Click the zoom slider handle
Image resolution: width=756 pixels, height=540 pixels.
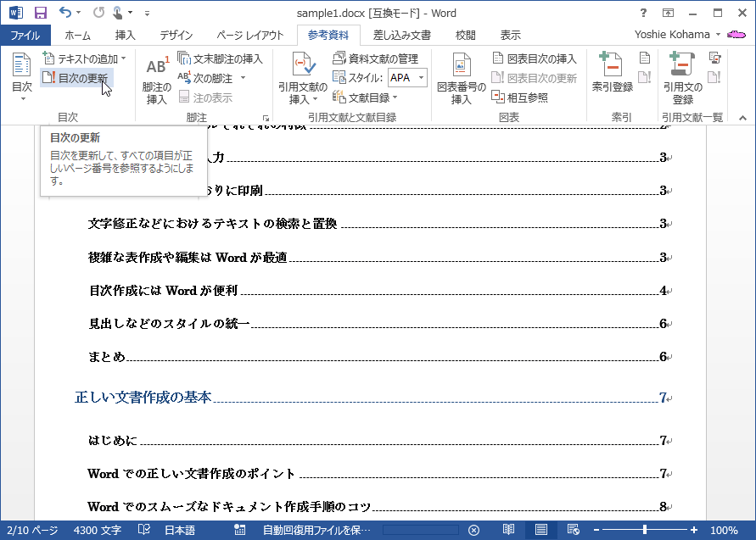pos(645,530)
